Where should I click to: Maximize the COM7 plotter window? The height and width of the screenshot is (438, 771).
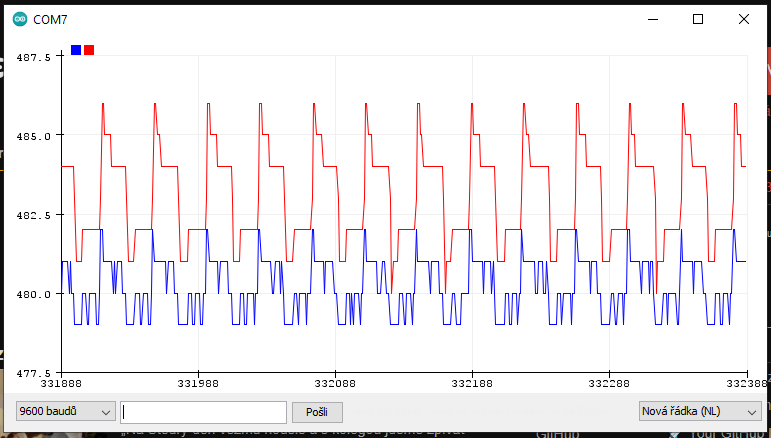tap(698, 19)
